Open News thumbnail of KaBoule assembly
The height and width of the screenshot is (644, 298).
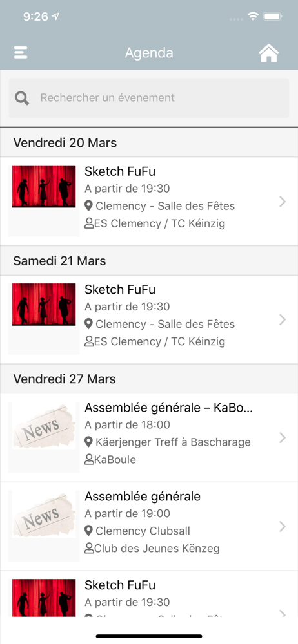pyautogui.click(x=44, y=426)
